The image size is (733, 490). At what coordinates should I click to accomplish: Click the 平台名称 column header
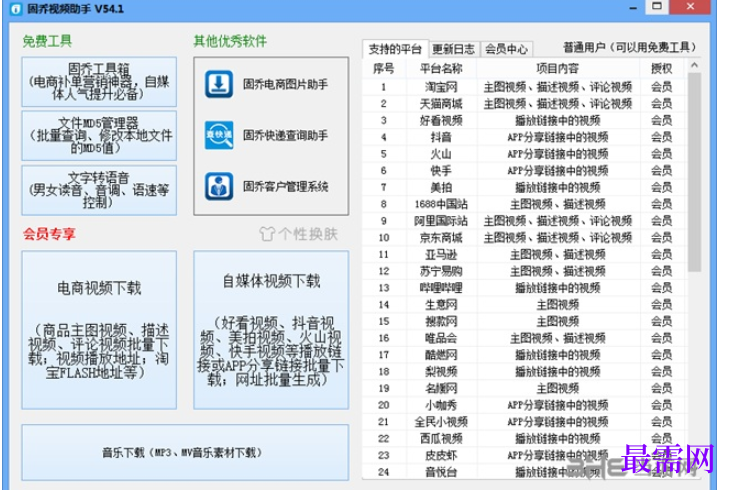point(441,69)
